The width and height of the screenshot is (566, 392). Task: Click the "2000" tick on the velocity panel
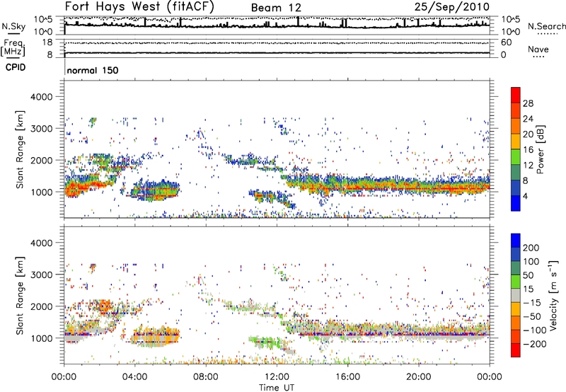click(x=42, y=306)
